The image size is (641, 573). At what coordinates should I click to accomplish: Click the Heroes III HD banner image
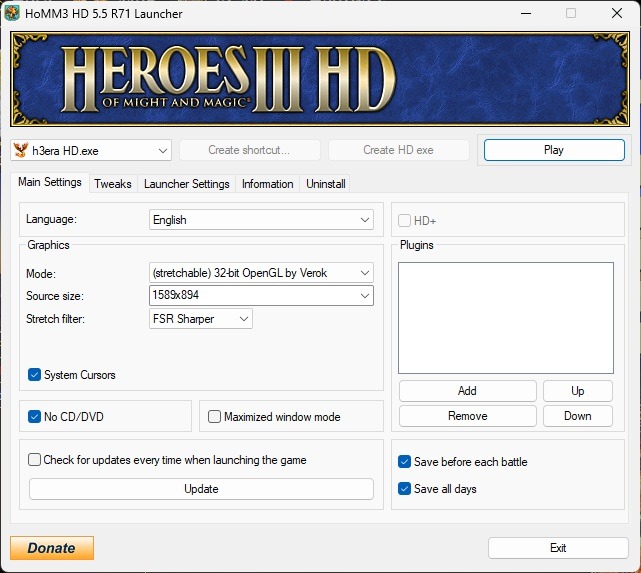pyautogui.click(x=320, y=79)
